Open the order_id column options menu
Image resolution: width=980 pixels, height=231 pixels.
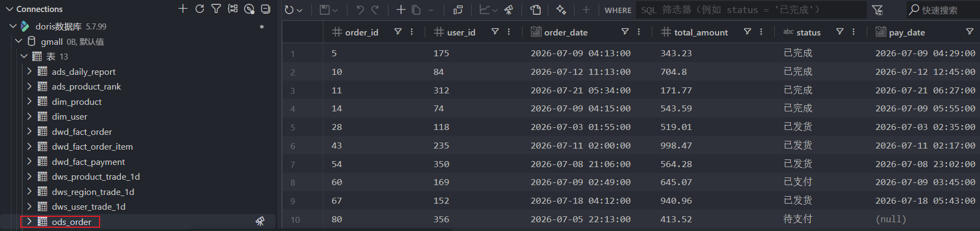[411, 32]
